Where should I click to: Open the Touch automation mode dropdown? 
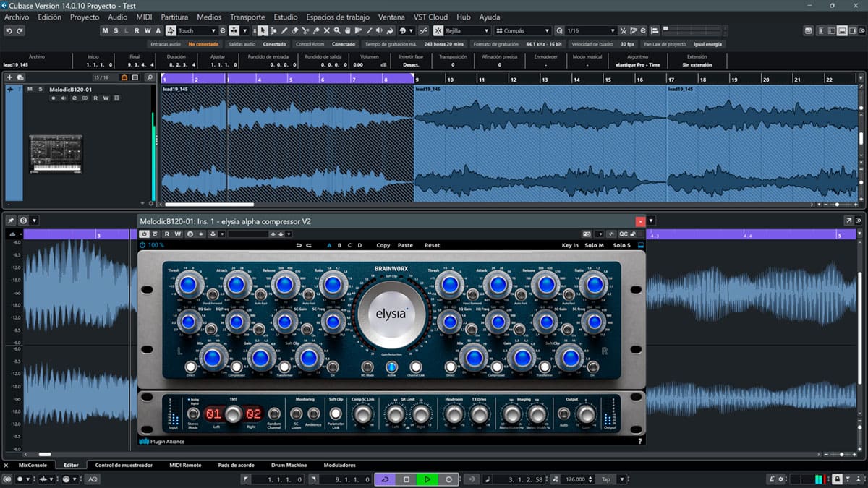coord(213,30)
